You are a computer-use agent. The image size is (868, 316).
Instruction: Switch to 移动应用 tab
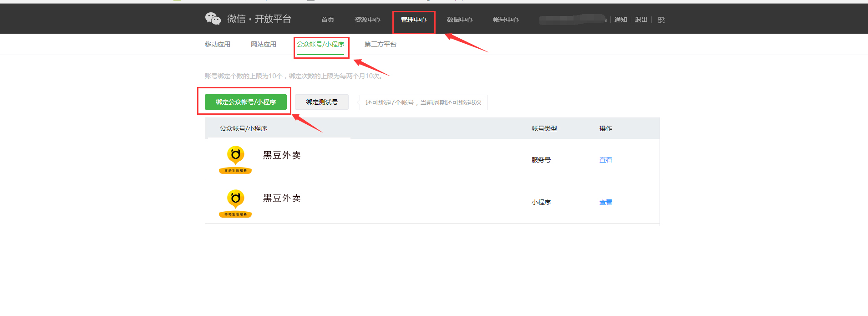click(218, 44)
